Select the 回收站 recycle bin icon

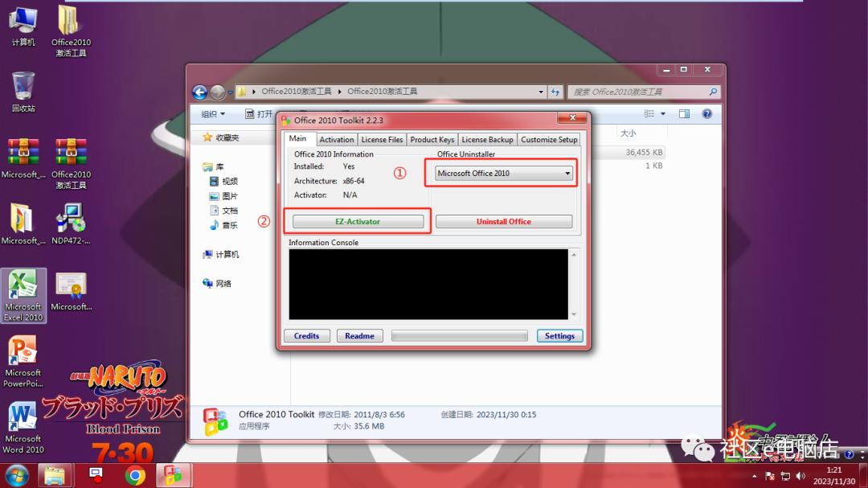tap(23, 92)
